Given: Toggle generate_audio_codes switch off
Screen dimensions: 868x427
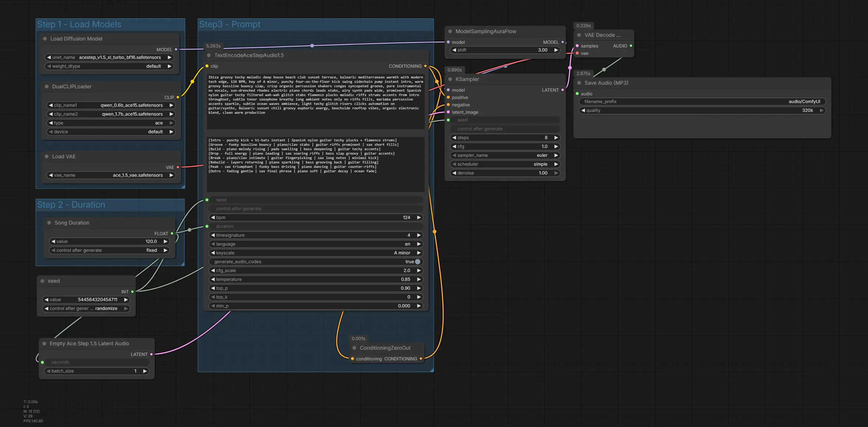Looking at the screenshot, I should (x=417, y=262).
